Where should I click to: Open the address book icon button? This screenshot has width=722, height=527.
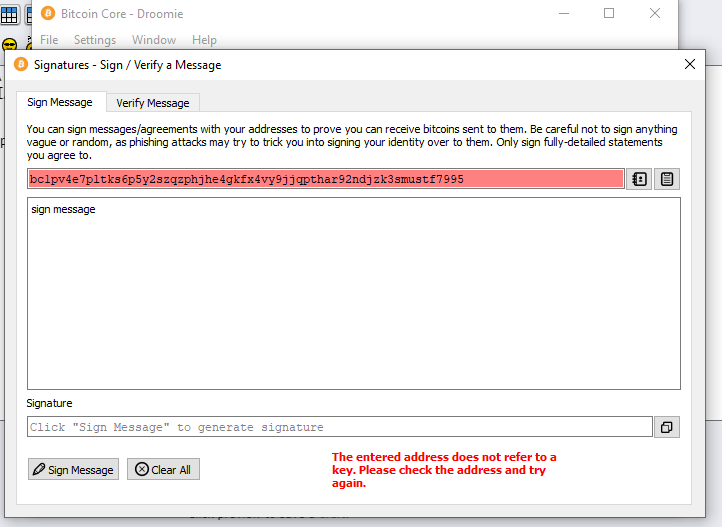click(639, 179)
